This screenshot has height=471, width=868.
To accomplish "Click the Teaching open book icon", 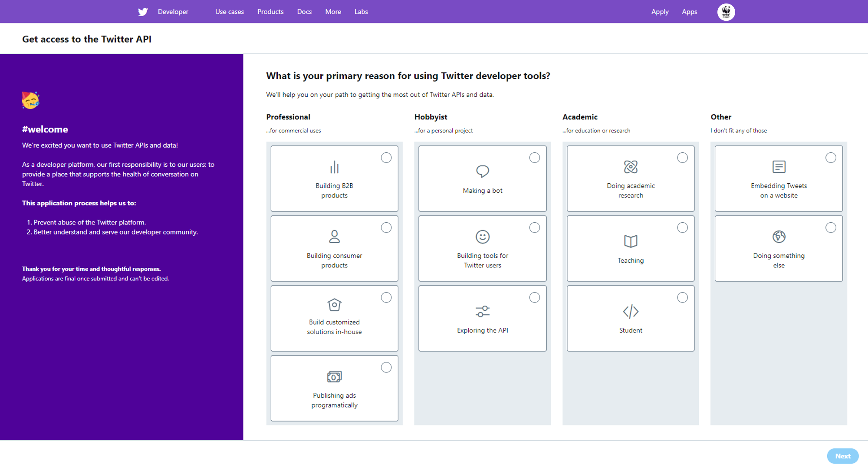I will [x=630, y=241].
